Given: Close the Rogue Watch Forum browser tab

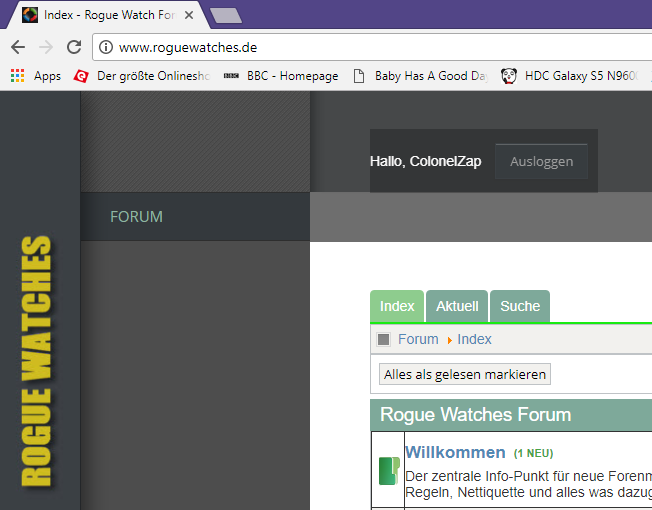Looking at the screenshot, I should click(x=188, y=15).
